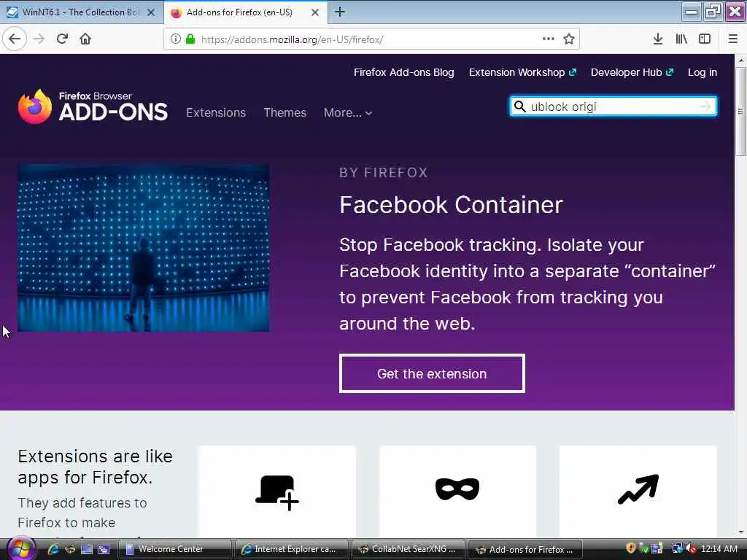Click the Firefox Browser ADD-ONS logo
Image resolution: width=747 pixels, height=560 pixels.
[x=93, y=107]
